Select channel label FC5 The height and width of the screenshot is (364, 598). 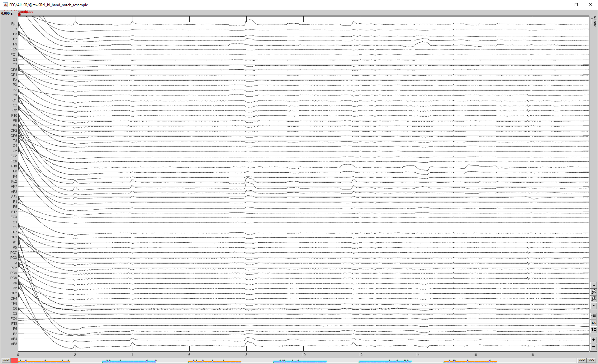tap(14, 49)
